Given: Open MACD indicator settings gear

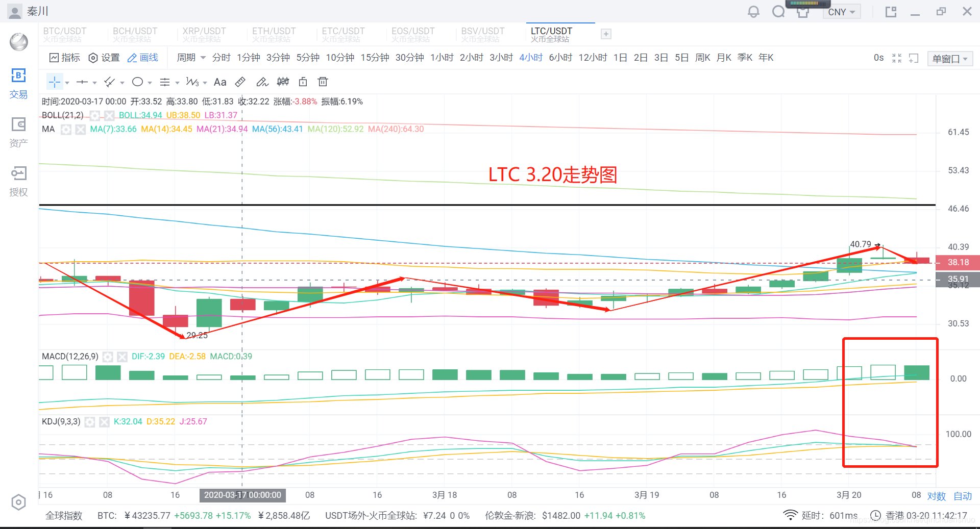Looking at the screenshot, I should click(108, 357).
